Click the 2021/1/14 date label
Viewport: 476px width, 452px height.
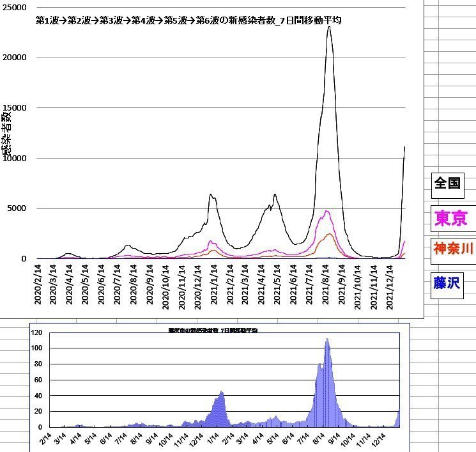[213, 284]
